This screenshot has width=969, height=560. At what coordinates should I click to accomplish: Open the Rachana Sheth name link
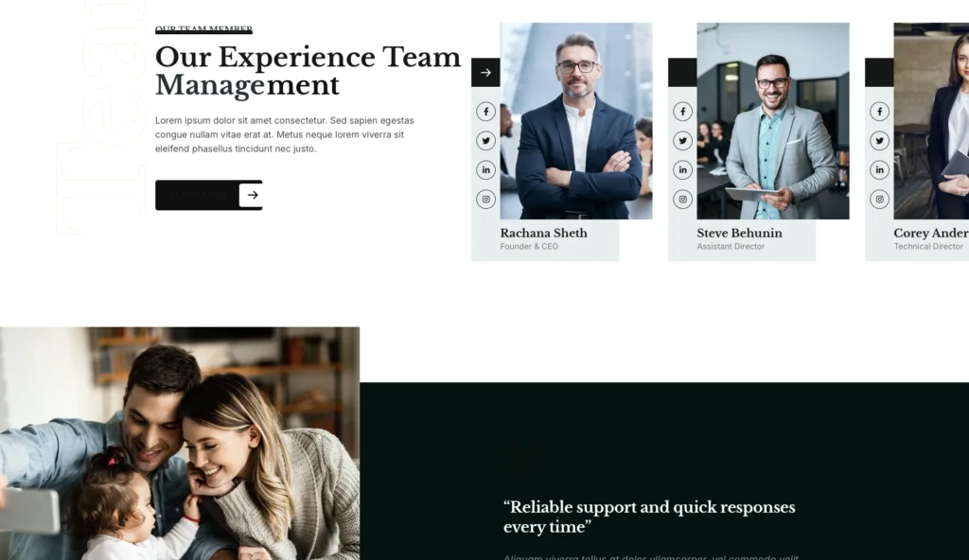click(544, 233)
